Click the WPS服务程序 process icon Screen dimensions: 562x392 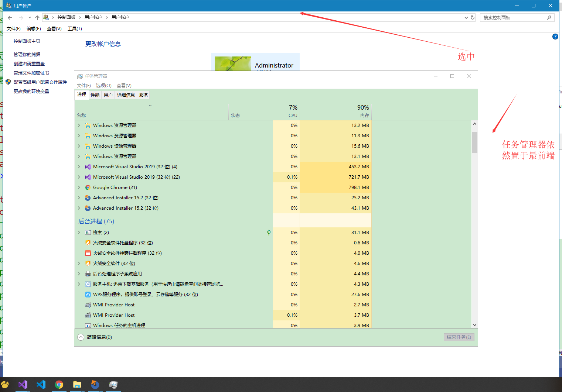[88, 294]
